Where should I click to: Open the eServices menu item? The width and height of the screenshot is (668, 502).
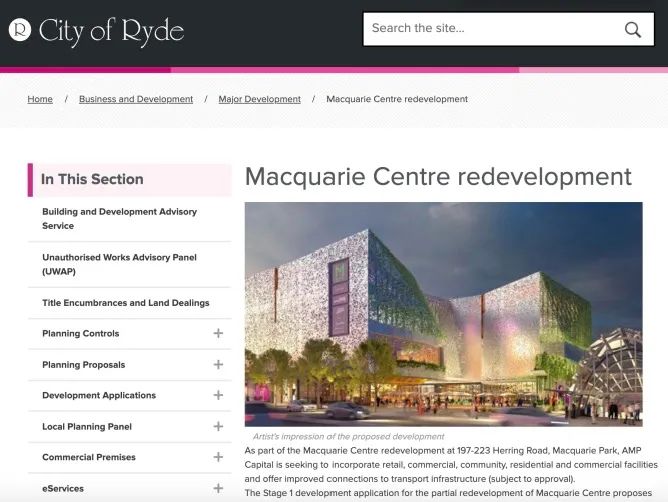(63, 489)
